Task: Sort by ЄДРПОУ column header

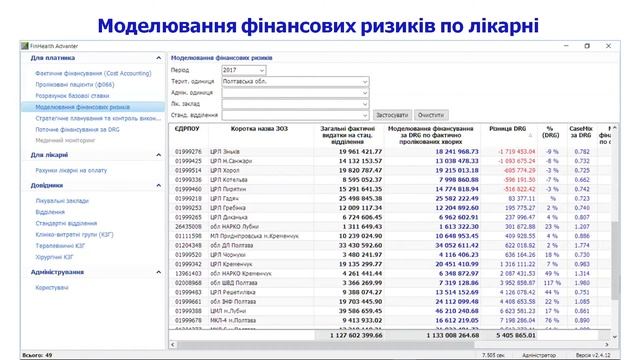Action: coord(187,129)
